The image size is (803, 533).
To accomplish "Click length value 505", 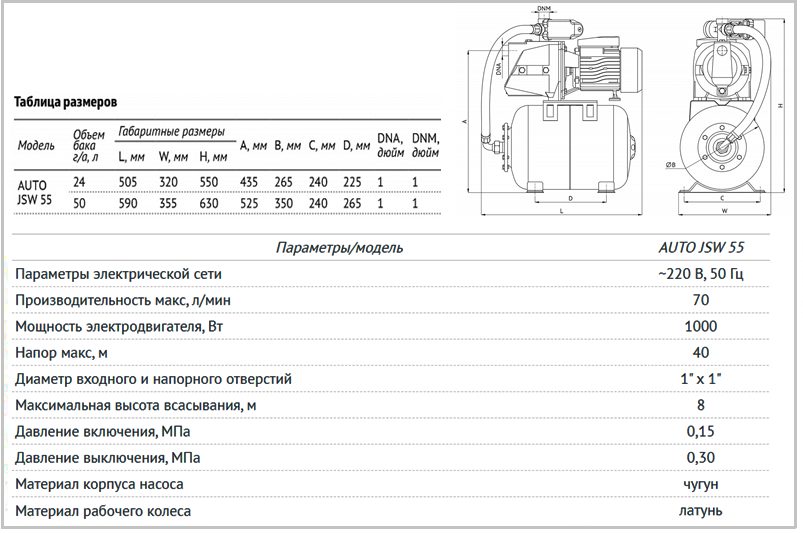I will coord(128,182).
